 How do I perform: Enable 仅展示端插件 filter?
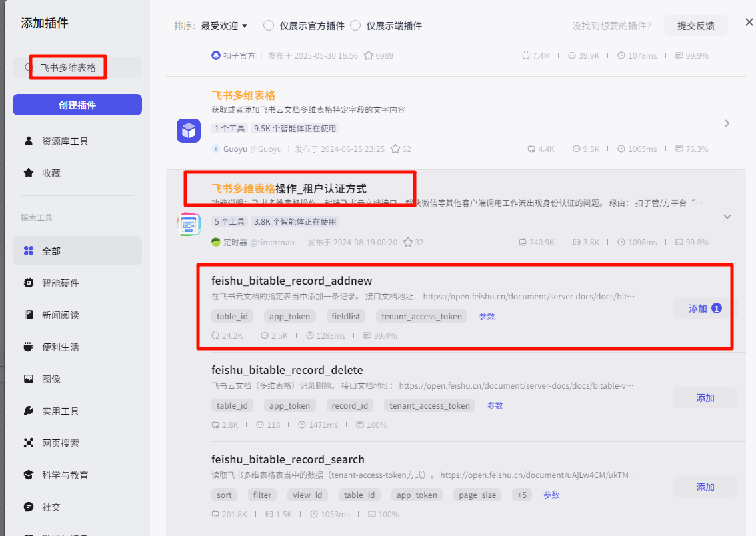pyautogui.click(x=355, y=26)
